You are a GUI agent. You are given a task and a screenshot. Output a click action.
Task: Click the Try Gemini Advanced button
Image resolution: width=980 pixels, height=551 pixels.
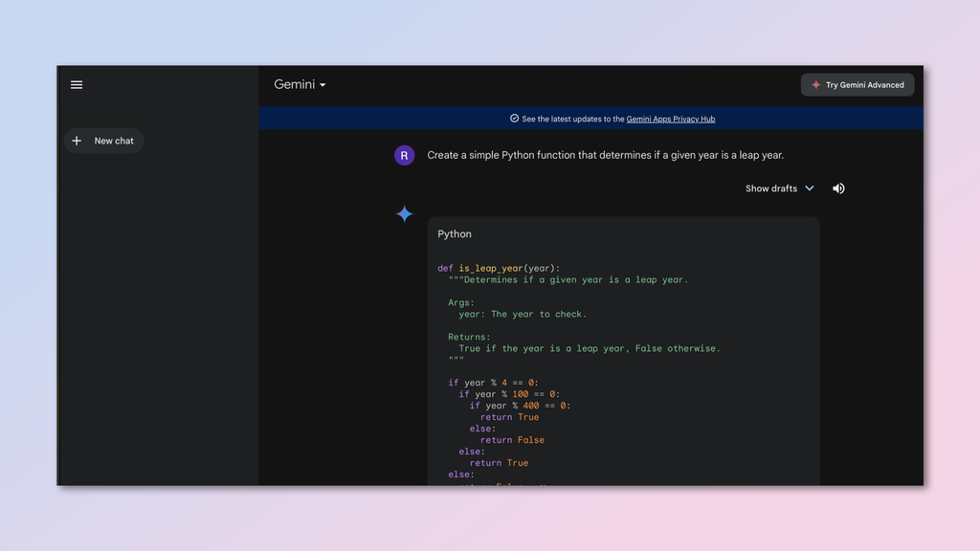point(857,84)
